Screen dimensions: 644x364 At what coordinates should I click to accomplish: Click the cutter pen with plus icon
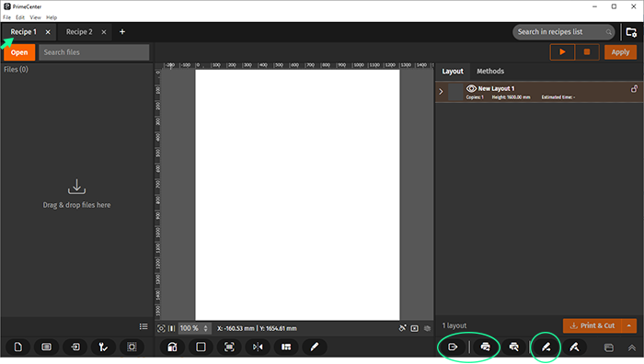(x=546, y=347)
